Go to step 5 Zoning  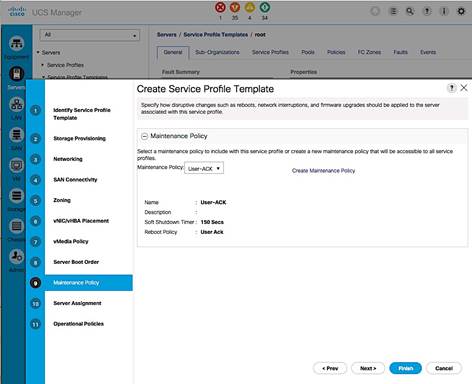click(x=62, y=200)
